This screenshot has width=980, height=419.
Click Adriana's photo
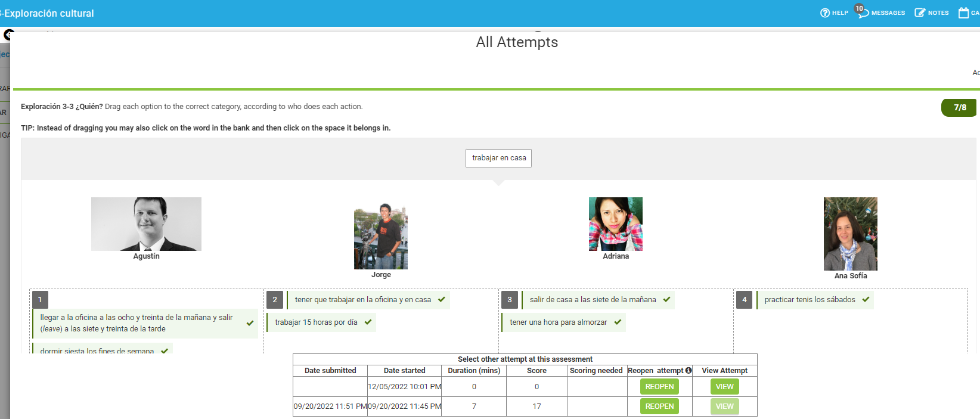pyautogui.click(x=615, y=224)
